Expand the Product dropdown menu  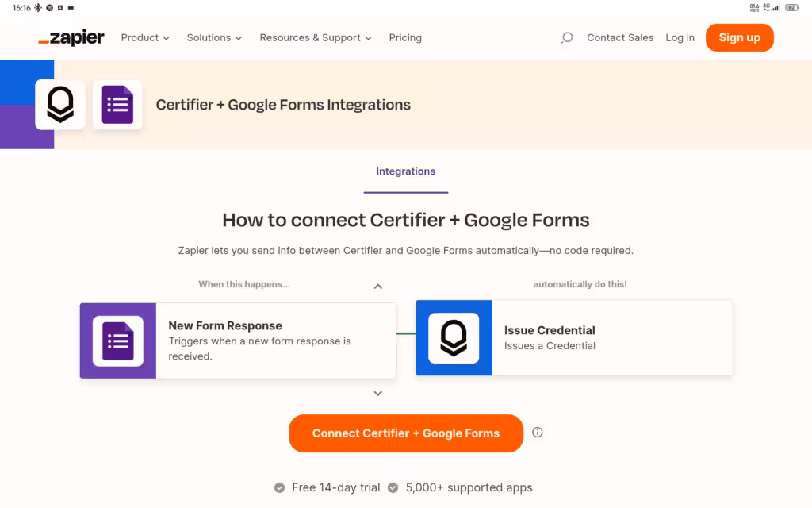145,37
